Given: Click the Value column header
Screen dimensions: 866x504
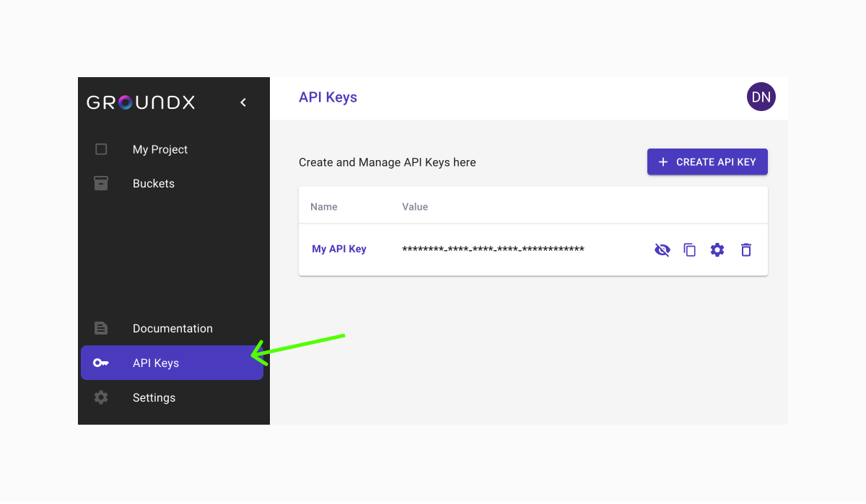Looking at the screenshot, I should coord(415,206).
